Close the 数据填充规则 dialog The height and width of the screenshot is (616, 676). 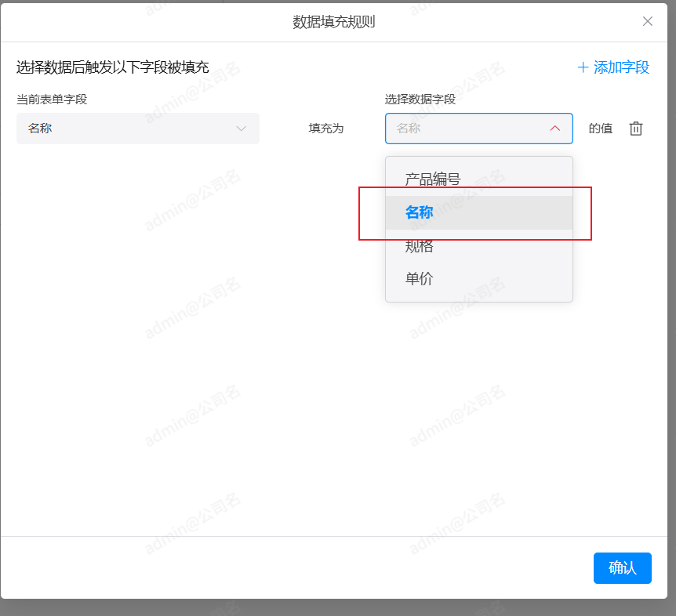point(648,21)
